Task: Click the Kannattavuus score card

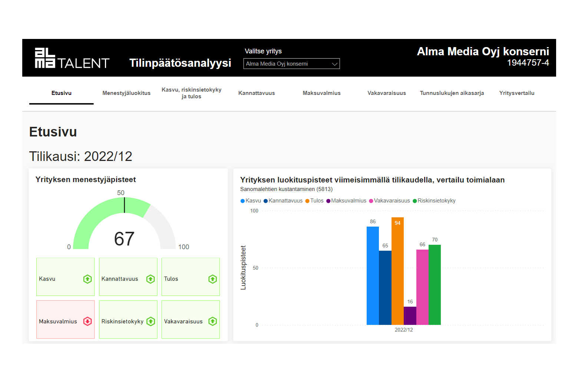Action: click(x=128, y=277)
